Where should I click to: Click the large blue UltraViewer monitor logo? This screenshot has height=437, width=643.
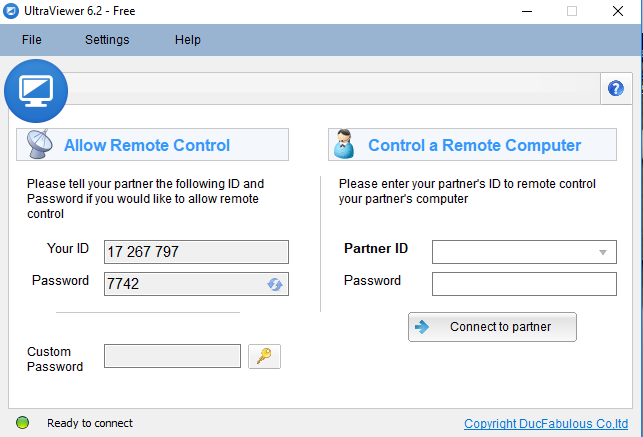[x=36, y=91]
